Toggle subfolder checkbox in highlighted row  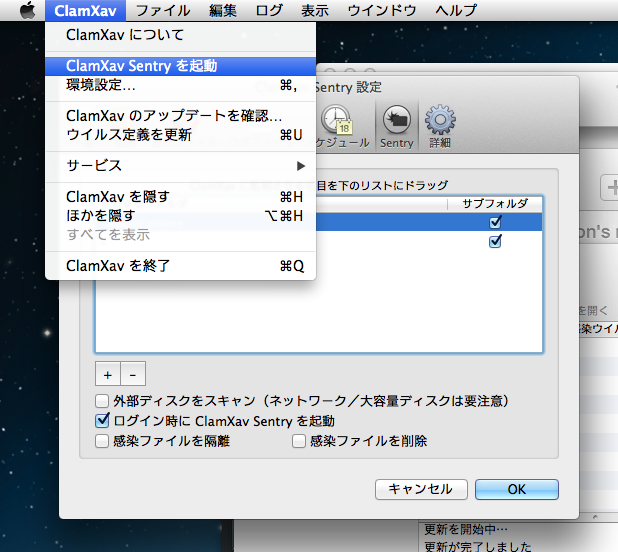[x=495, y=222]
